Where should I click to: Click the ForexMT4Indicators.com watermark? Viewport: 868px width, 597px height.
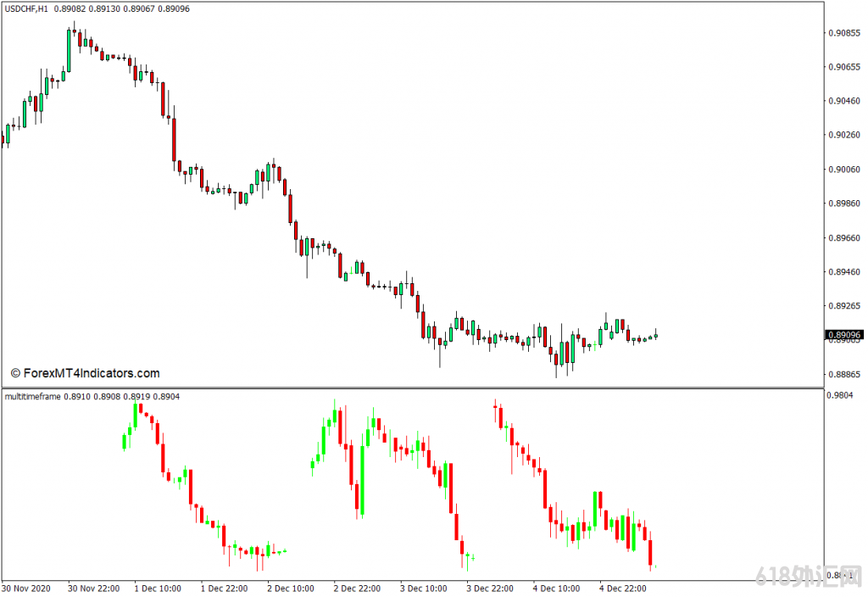(85, 373)
